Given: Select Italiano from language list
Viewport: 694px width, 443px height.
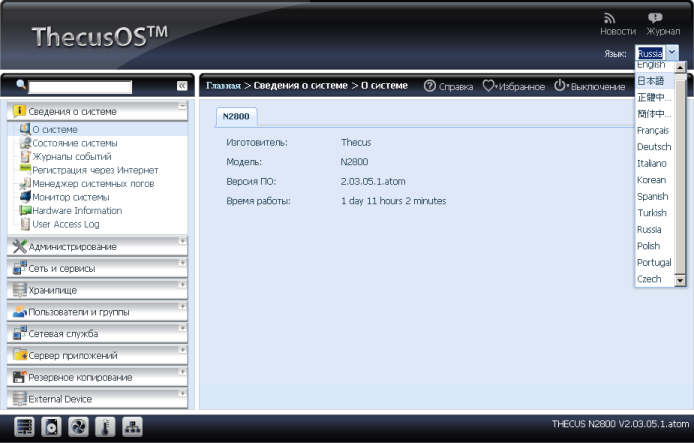Looking at the screenshot, I should coord(655,163).
